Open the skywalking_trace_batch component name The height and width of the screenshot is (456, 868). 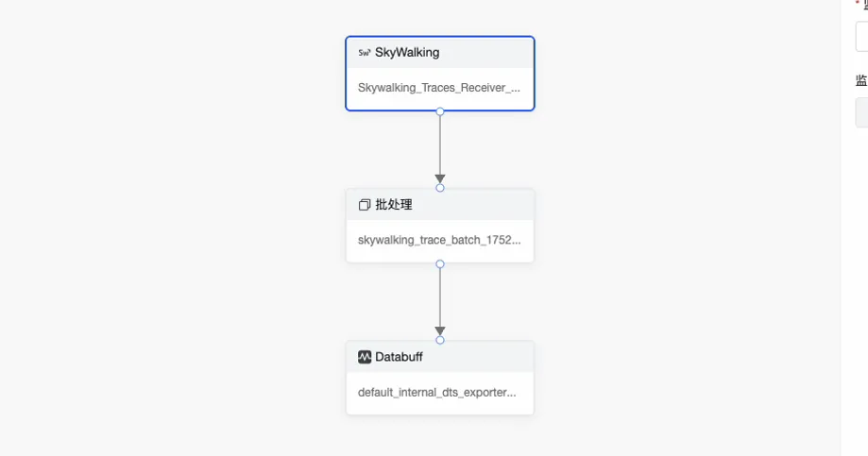439,240
